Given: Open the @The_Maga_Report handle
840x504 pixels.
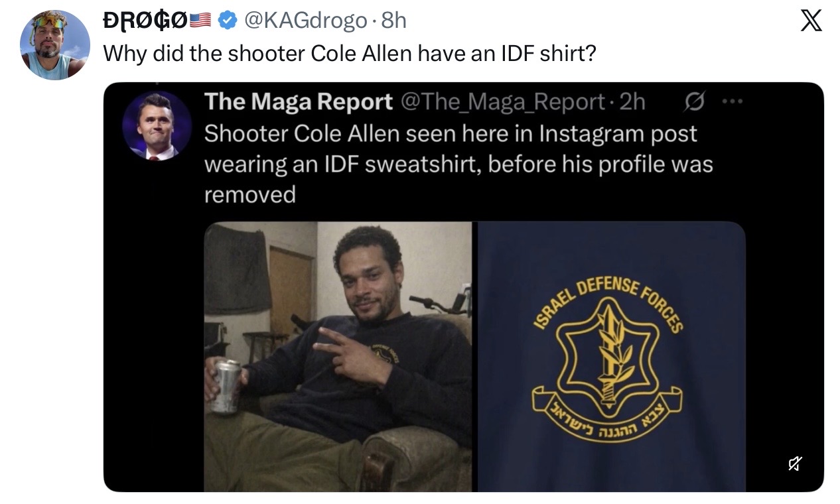Looking at the screenshot, I should [x=502, y=101].
